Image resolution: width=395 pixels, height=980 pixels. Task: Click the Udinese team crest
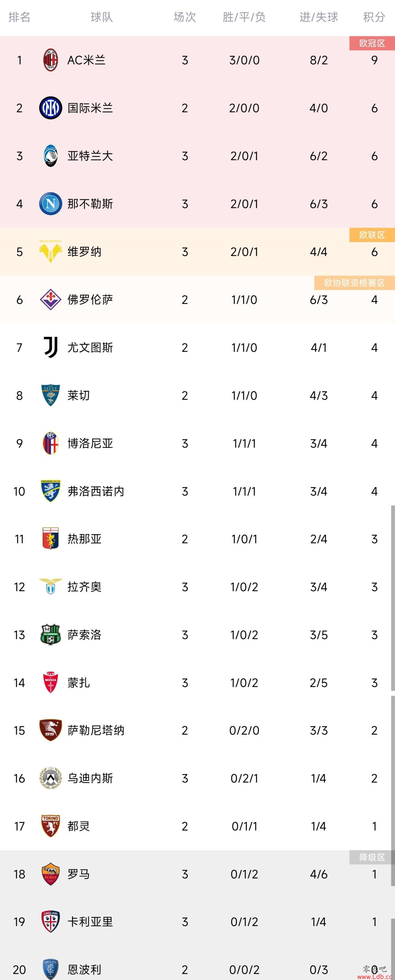[51, 778]
